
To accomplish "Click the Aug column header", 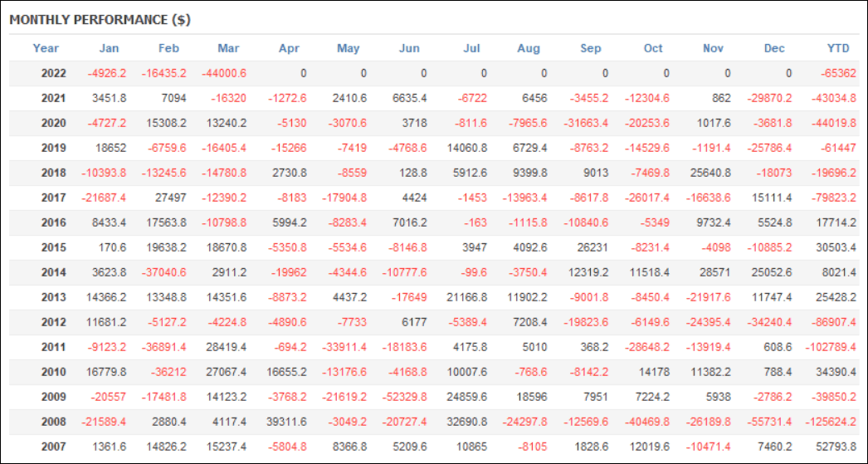I will 529,48.
